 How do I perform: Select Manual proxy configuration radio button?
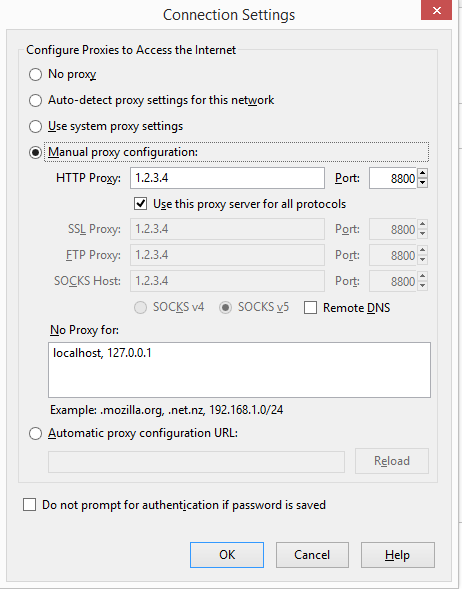click(35, 153)
